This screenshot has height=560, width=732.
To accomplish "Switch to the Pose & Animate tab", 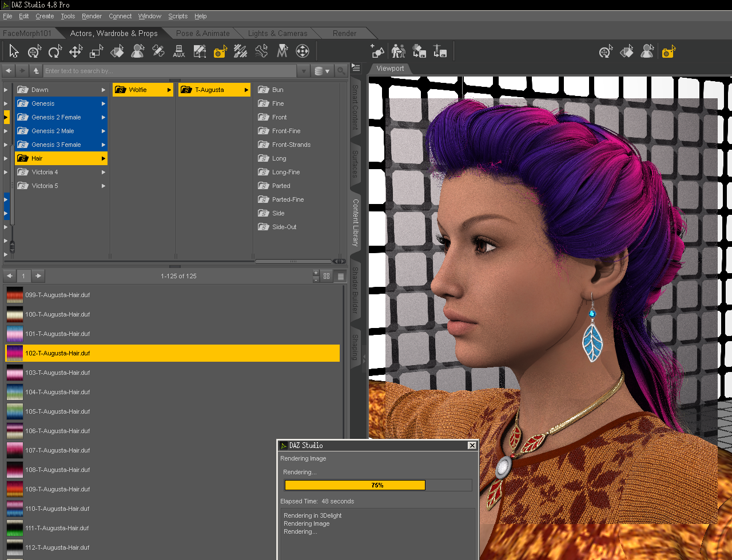I will pos(202,33).
